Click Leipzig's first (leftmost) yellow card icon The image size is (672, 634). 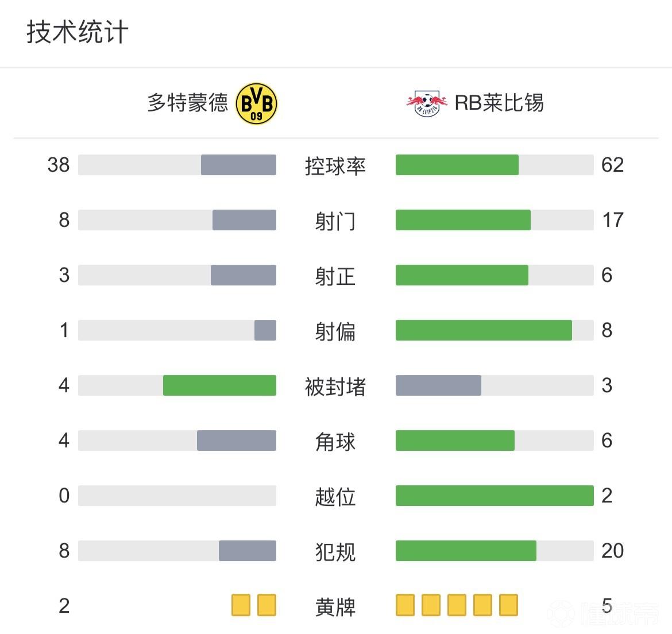point(405,605)
